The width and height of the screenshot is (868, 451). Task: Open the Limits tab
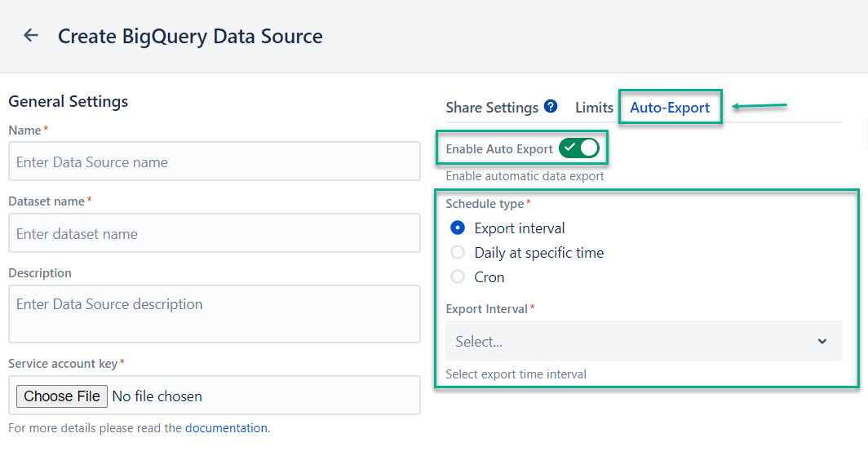(594, 108)
